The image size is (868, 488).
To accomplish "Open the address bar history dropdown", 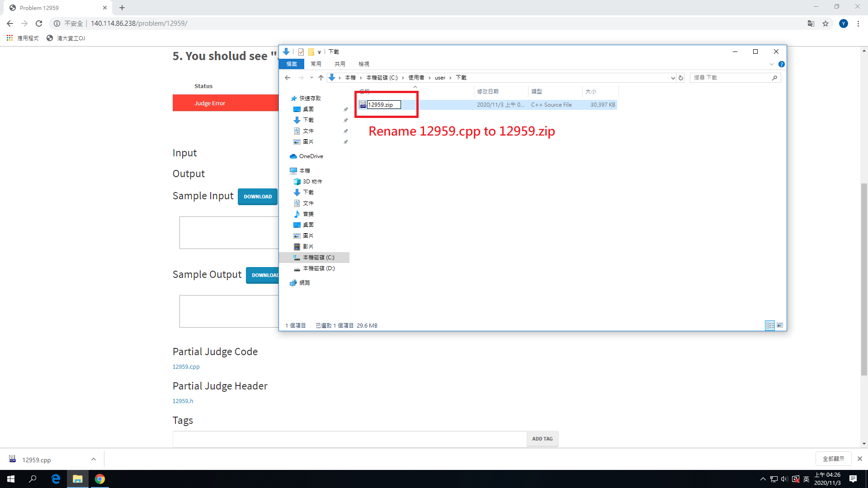I will (x=673, y=78).
